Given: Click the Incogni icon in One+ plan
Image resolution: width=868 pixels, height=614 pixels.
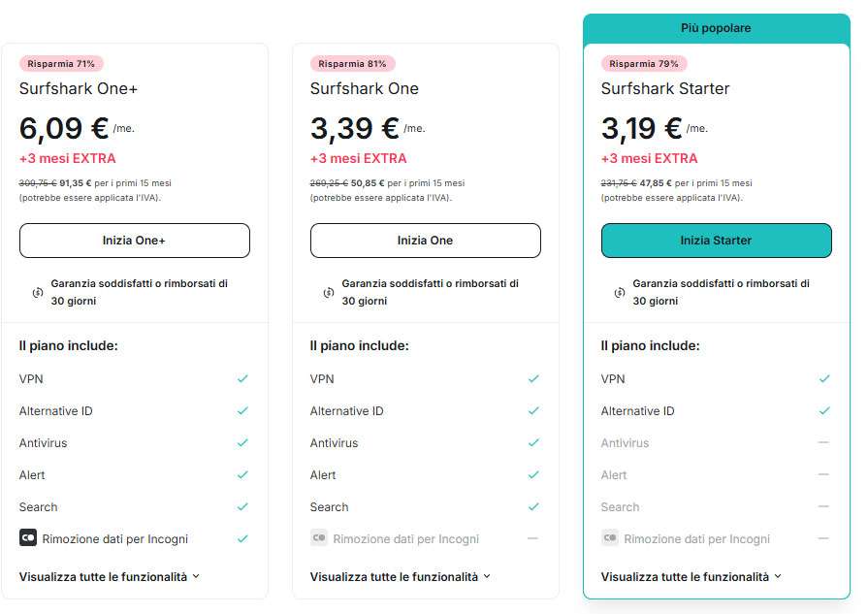Looking at the screenshot, I should 27,537.
